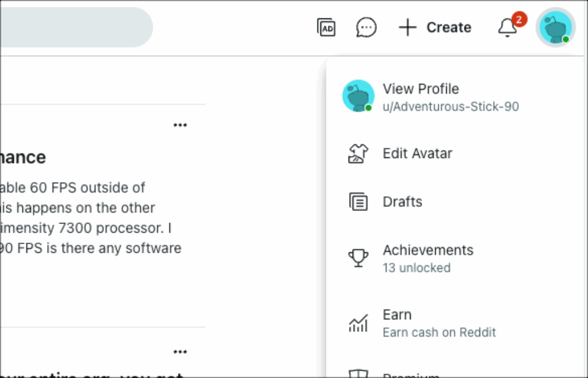Click the chart icon beside Earn

coord(358,323)
